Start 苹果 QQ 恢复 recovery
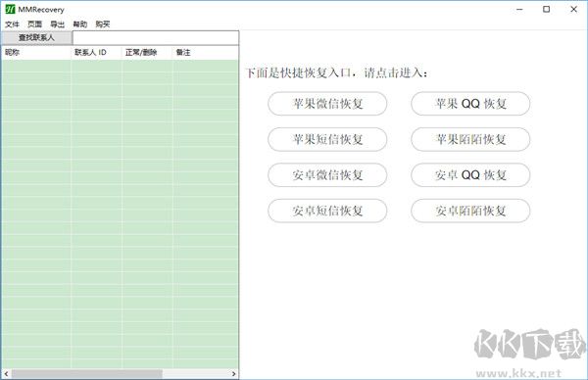The height and width of the screenshot is (380, 588). click(470, 104)
